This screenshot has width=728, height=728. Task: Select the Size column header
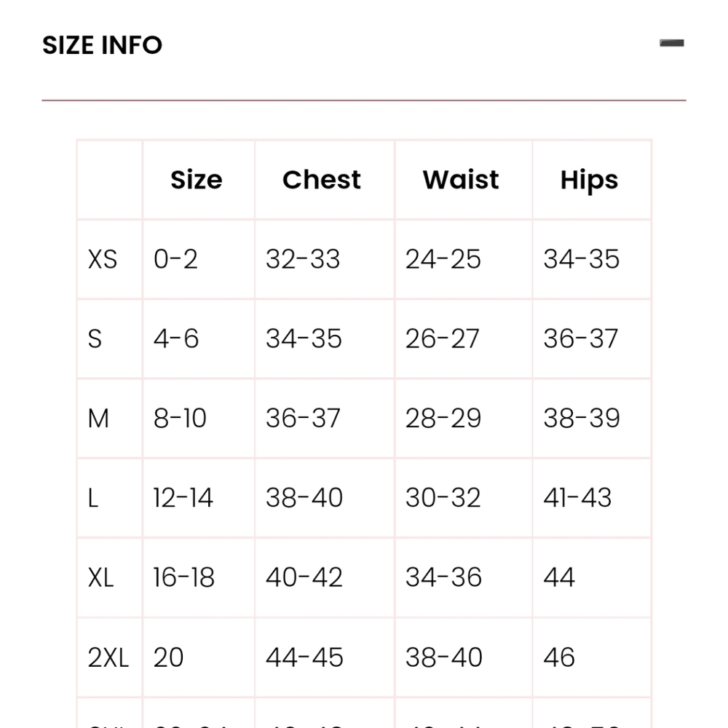[197, 180]
